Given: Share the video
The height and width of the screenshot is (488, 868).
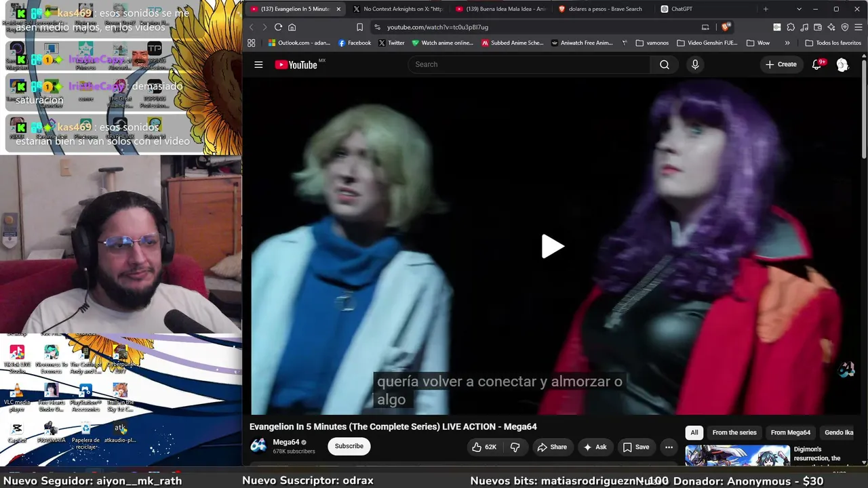Looking at the screenshot, I should click(x=552, y=447).
